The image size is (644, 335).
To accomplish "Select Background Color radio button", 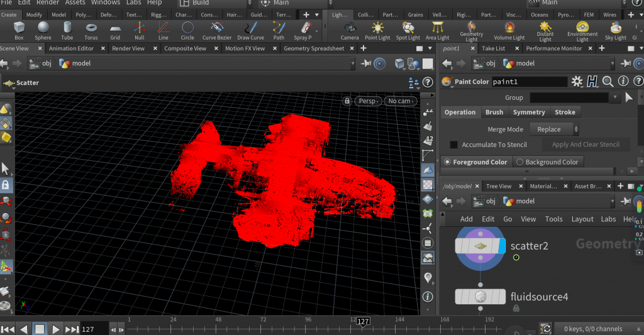I will 519,162.
